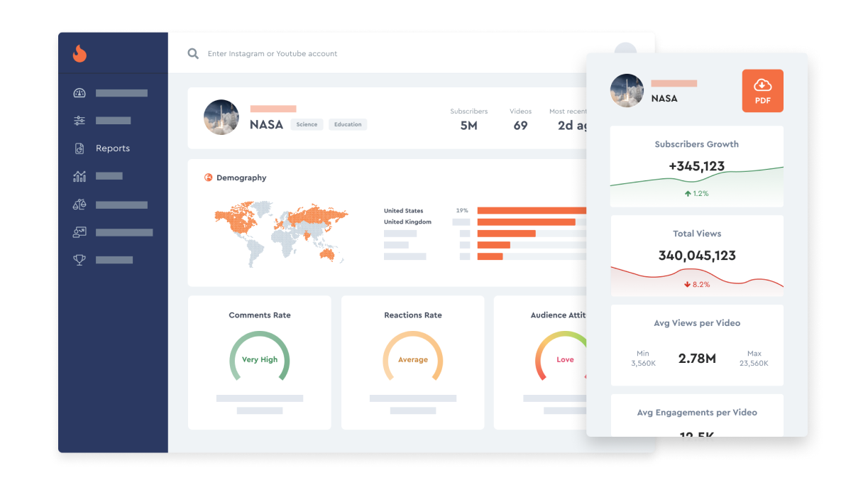Click the United Kingdom orange progress bar

click(x=527, y=222)
